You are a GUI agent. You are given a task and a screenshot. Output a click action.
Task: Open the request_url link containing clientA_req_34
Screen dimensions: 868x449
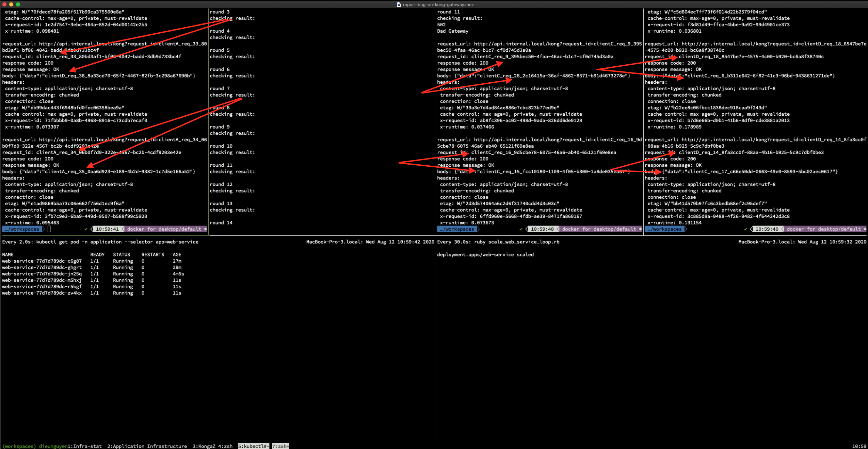coord(102,139)
